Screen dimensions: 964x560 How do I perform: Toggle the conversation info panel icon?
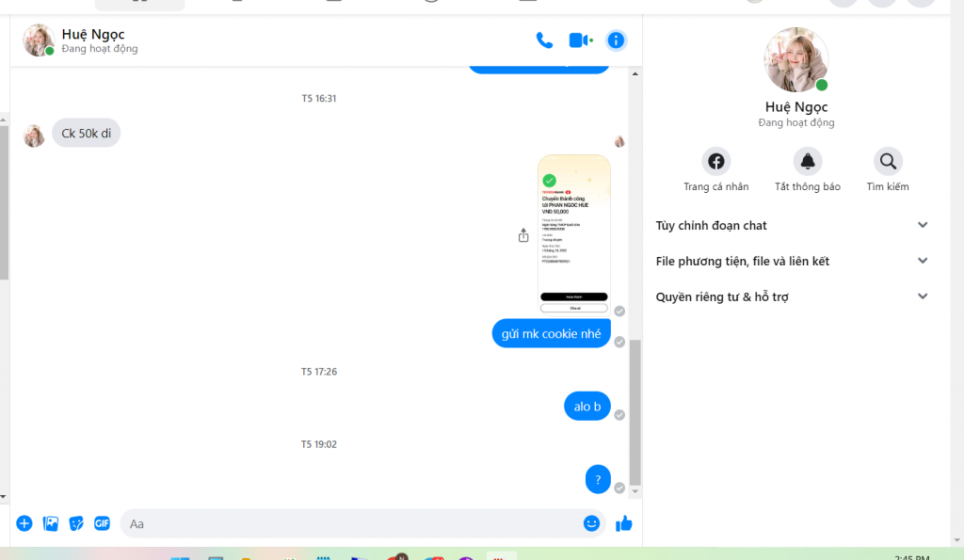[x=616, y=40]
